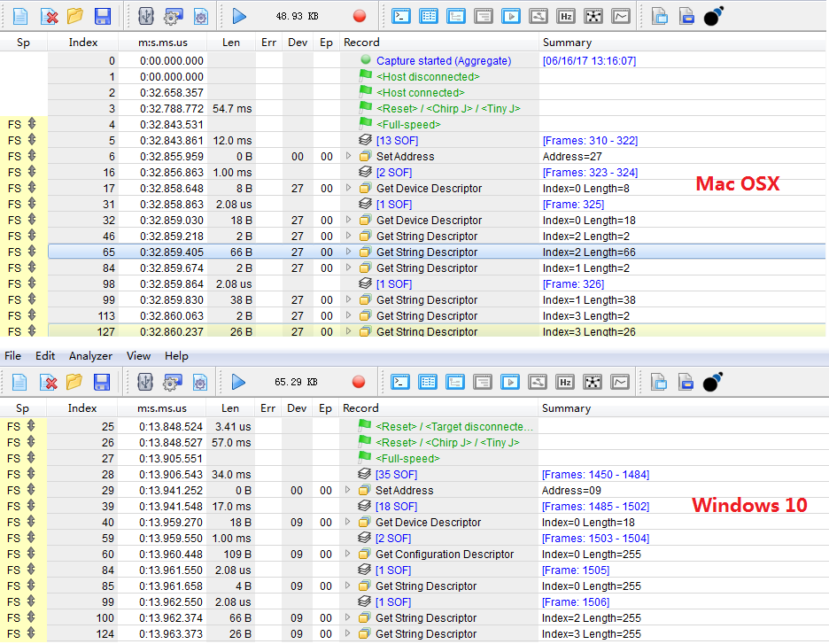Start capture with the lower blue play arrow
Viewport: 829px width, 644px height.
pyautogui.click(x=238, y=382)
